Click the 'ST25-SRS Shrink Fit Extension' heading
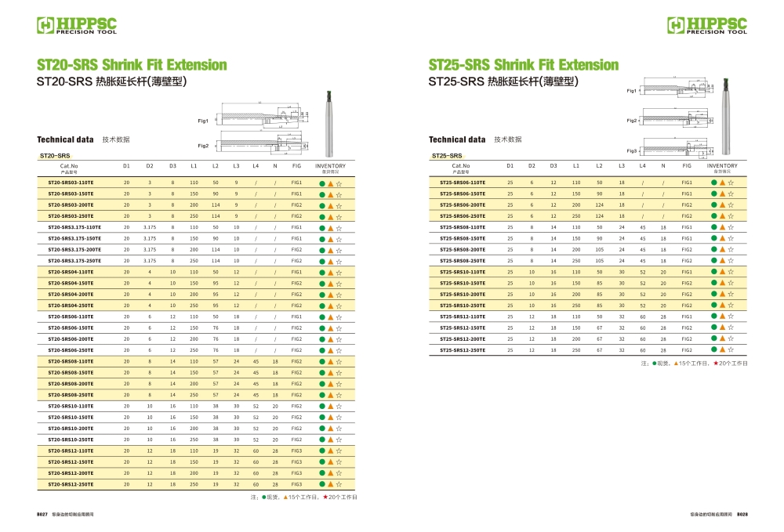 pos(524,65)
